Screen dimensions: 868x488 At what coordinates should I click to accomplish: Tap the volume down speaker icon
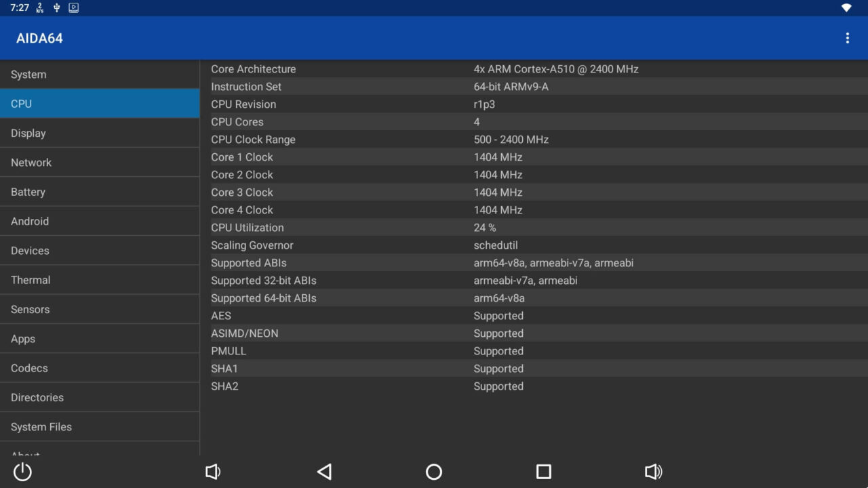point(213,472)
